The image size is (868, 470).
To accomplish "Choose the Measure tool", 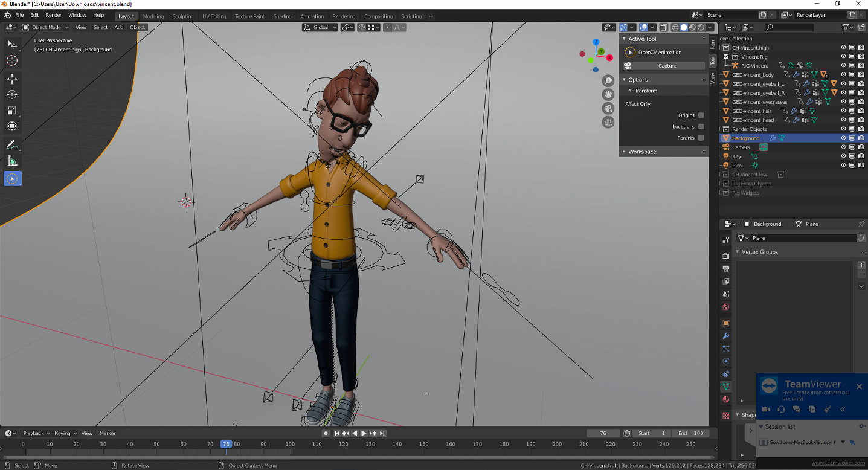I will (x=12, y=161).
